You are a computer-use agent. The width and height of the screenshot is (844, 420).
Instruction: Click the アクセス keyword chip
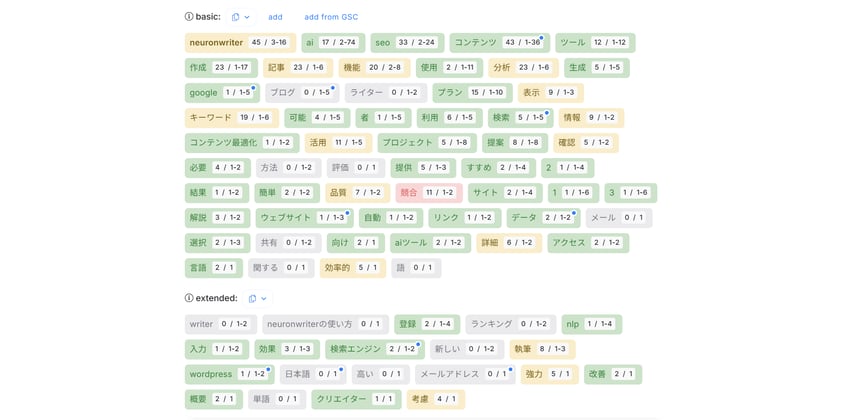click(x=588, y=243)
